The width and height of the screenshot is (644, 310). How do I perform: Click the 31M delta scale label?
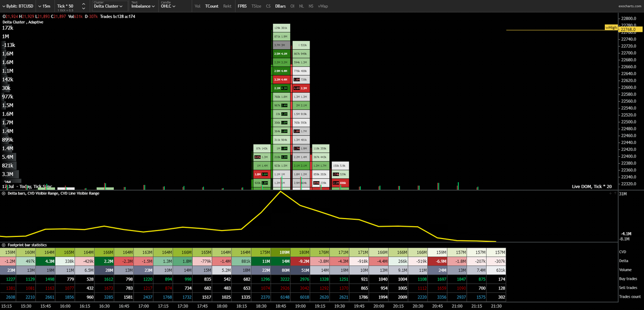coord(623,193)
